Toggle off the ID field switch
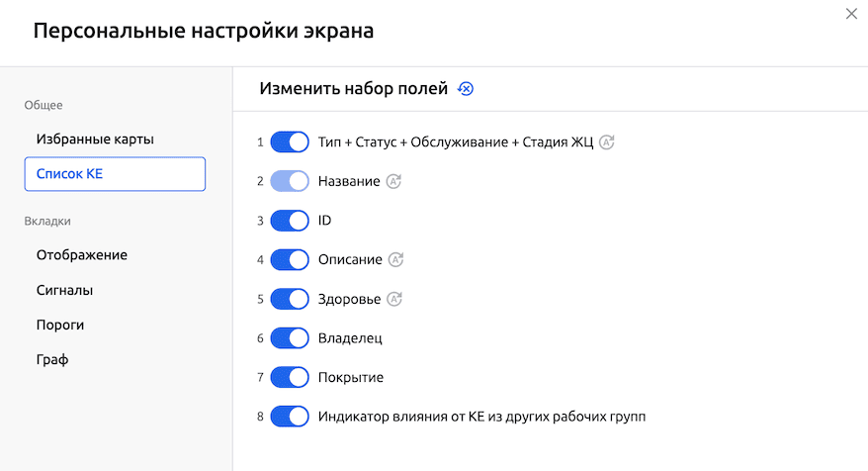The image size is (868, 471). point(290,221)
